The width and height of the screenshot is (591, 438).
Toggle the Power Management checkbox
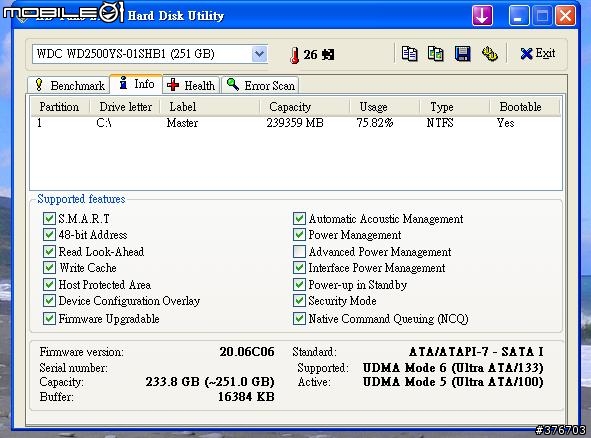tap(299, 235)
